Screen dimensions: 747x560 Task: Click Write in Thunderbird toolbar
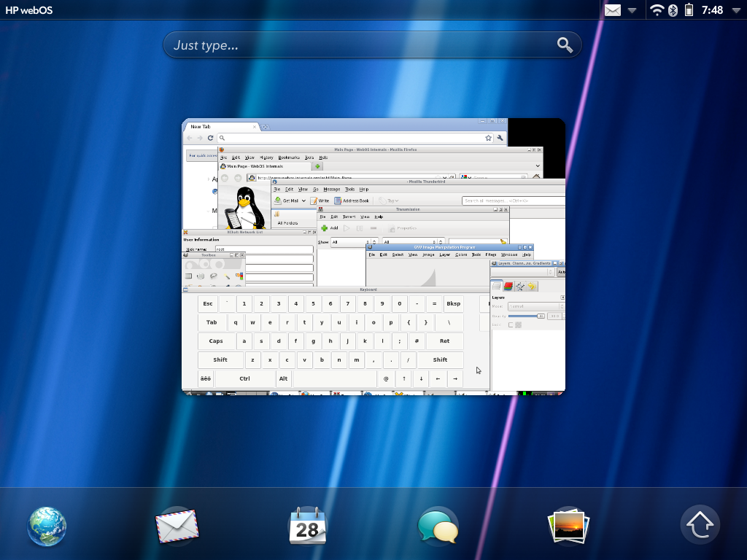[x=320, y=201]
